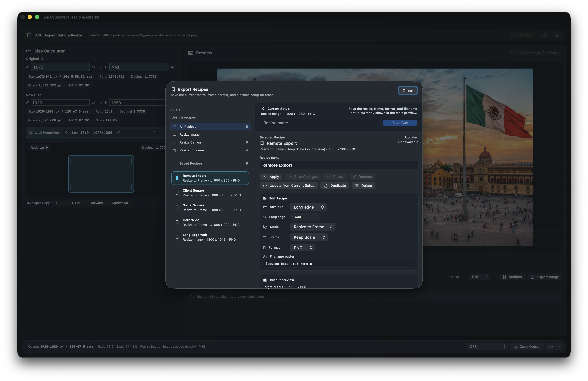Open the Size rule Long edge dropdown

(x=308, y=207)
